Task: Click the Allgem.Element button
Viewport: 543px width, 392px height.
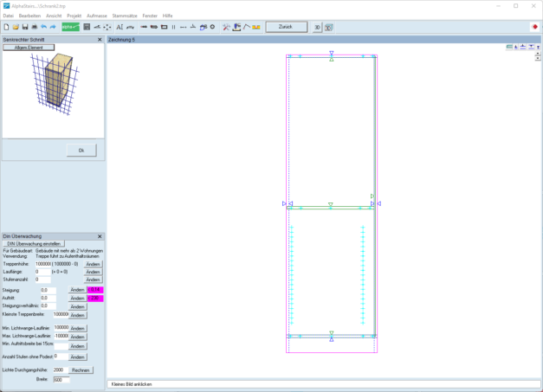Action: [x=29, y=48]
